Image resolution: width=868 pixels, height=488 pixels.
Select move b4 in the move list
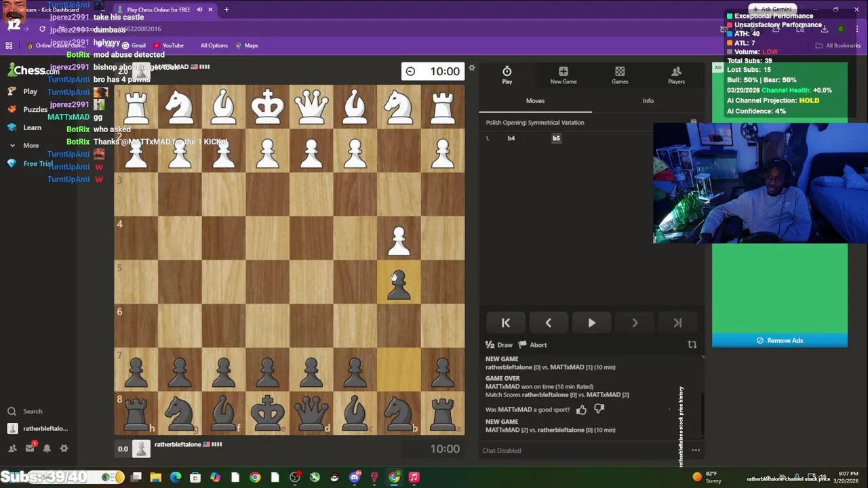511,138
